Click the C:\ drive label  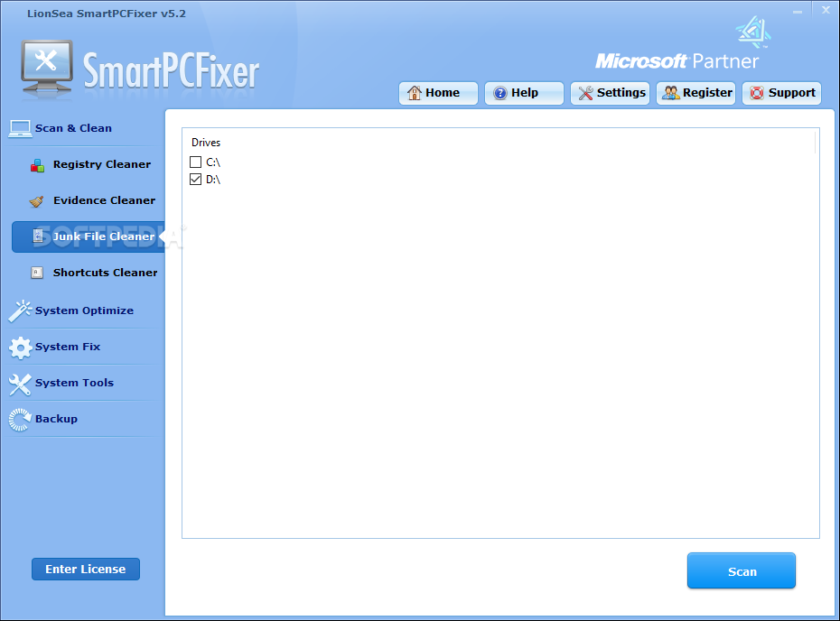click(213, 162)
